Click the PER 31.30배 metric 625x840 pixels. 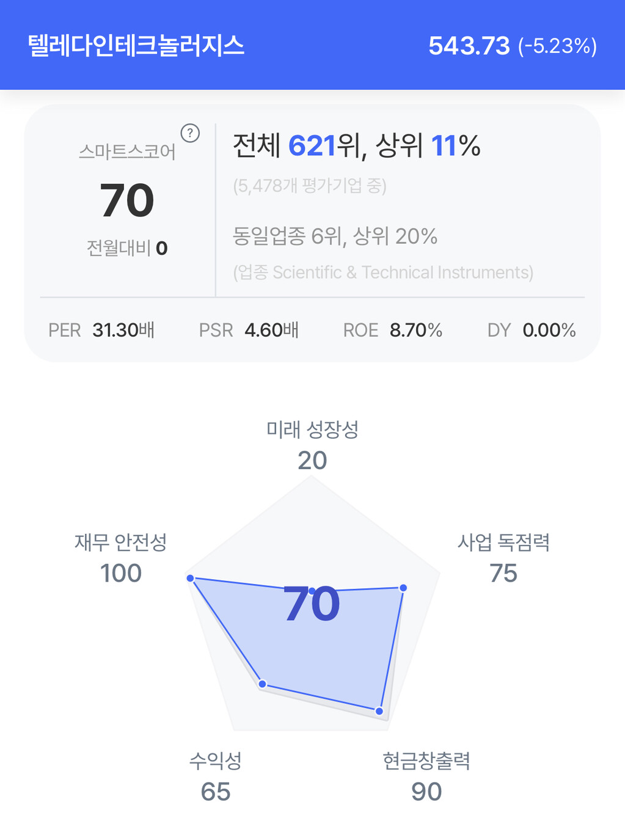tap(101, 330)
